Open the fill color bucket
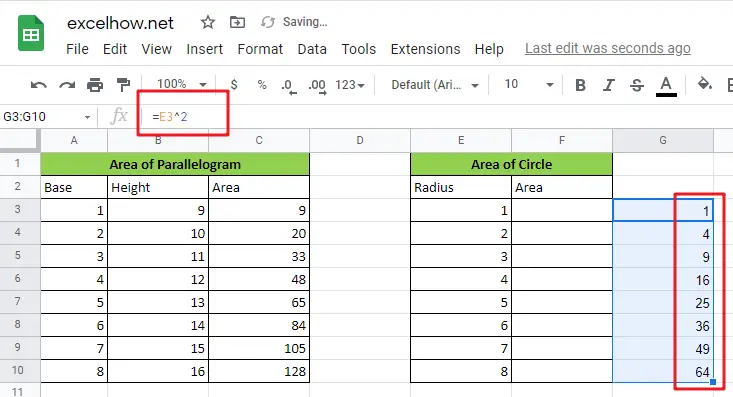The height and width of the screenshot is (397, 733). [x=704, y=85]
